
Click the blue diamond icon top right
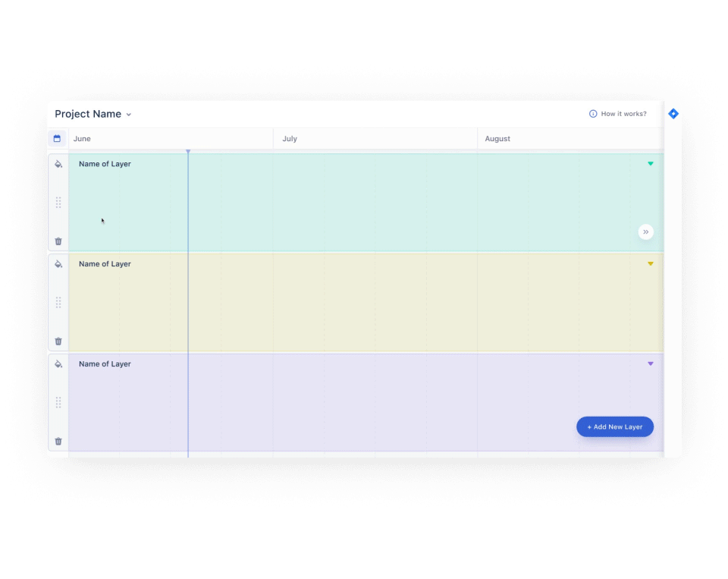pyautogui.click(x=673, y=114)
